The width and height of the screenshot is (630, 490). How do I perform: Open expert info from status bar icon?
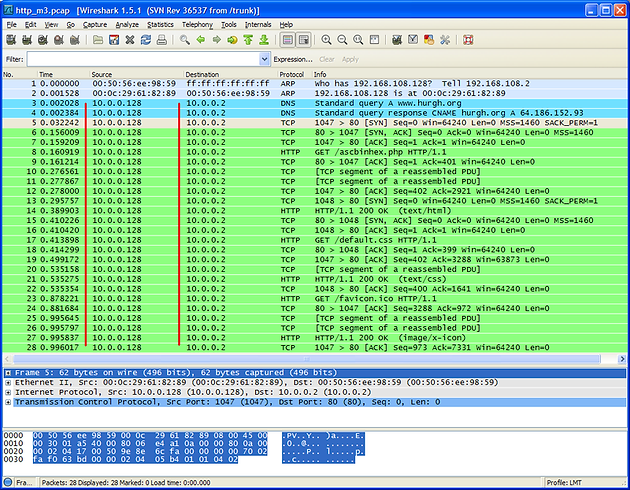pos(8,482)
